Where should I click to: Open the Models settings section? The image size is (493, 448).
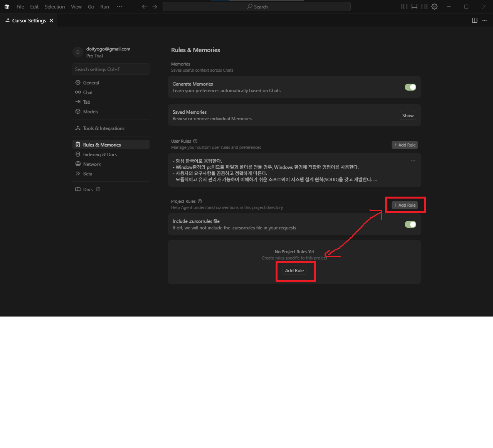(x=111, y=112)
